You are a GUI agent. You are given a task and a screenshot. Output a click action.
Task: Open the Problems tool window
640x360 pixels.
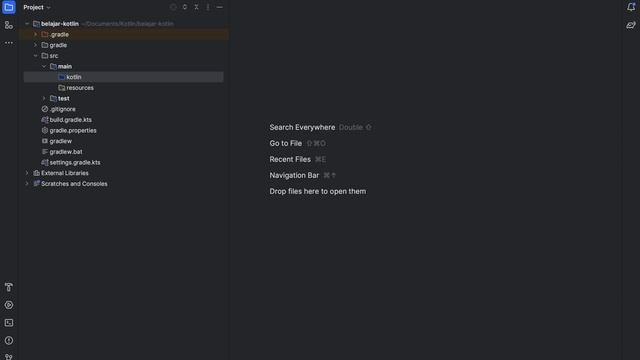click(x=9, y=340)
